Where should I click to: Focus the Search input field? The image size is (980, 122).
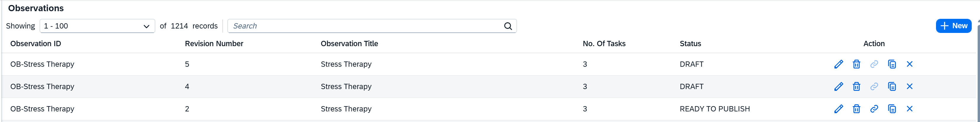point(365,26)
